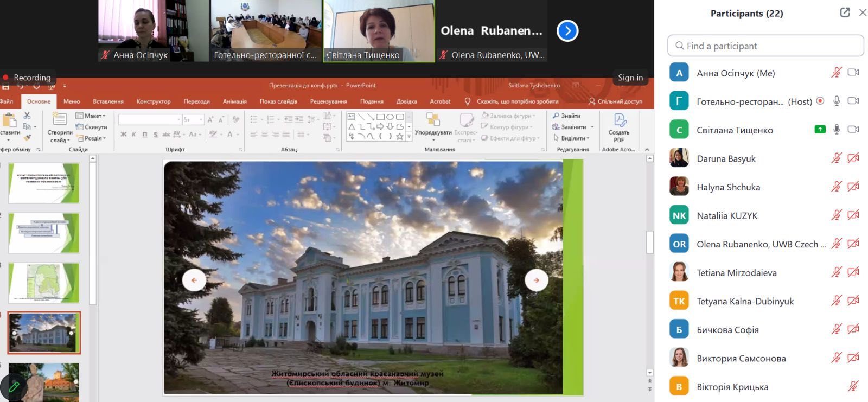
Task: Click slide's right arrow navigation button
Action: tap(536, 280)
